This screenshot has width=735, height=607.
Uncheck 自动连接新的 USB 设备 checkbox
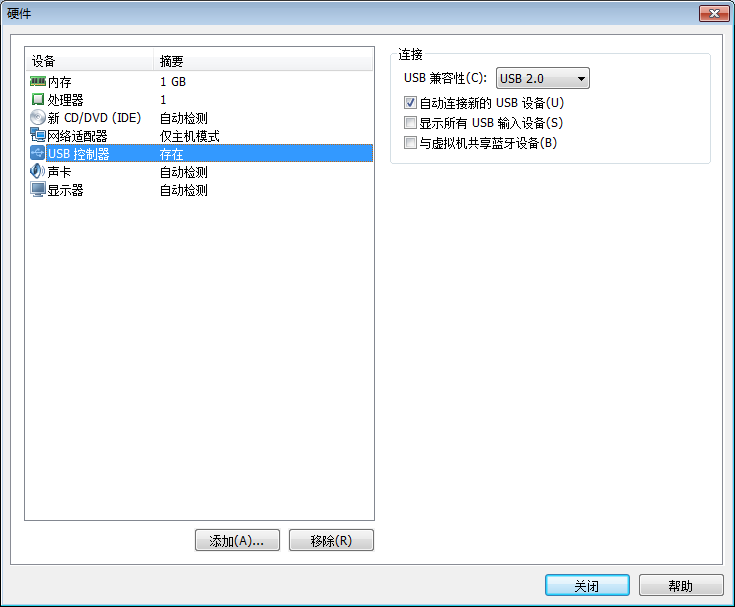click(x=410, y=103)
